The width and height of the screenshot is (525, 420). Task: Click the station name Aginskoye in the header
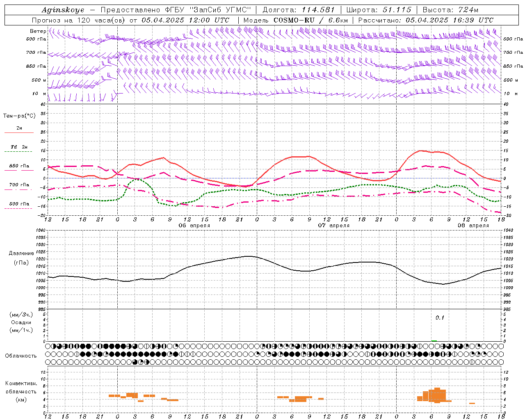[x=63, y=10]
